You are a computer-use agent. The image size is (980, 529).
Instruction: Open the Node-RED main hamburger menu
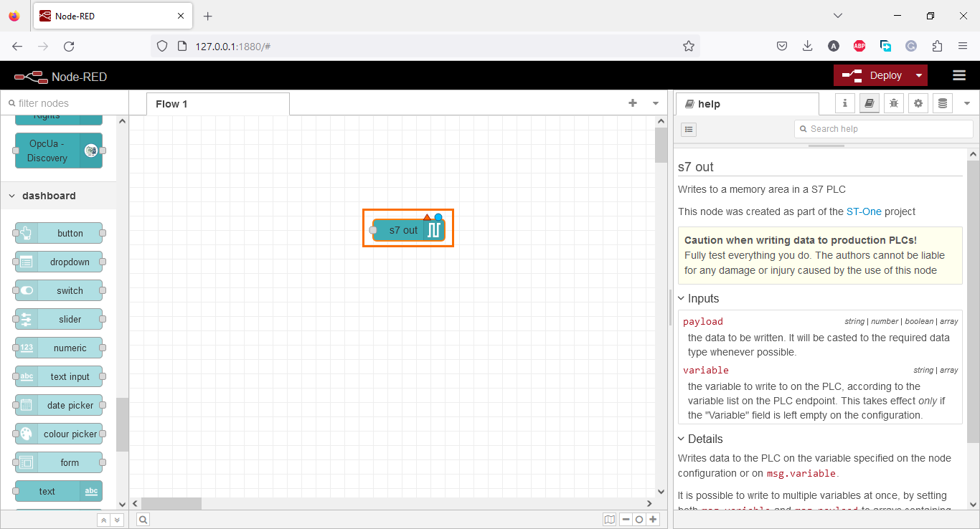(x=959, y=75)
